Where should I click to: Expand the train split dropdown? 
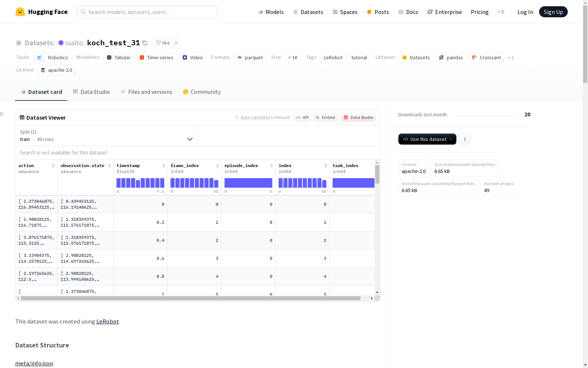[x=106, y=135]
